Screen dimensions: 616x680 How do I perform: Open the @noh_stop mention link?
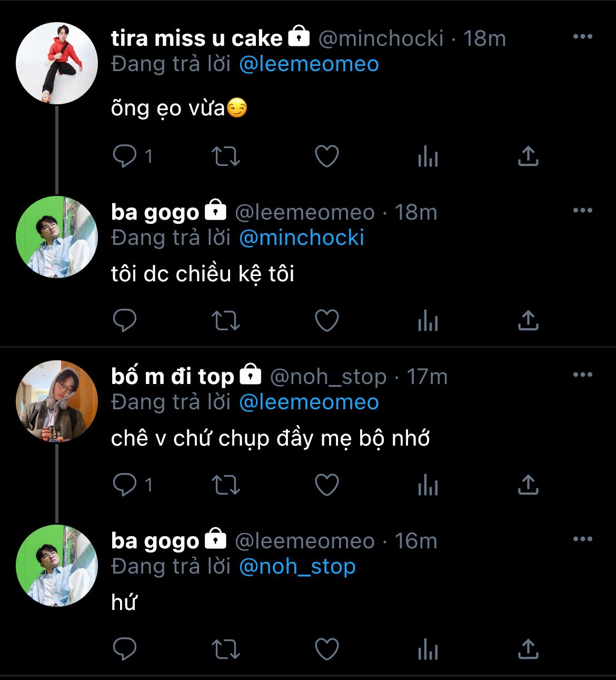tap(297, 567)
